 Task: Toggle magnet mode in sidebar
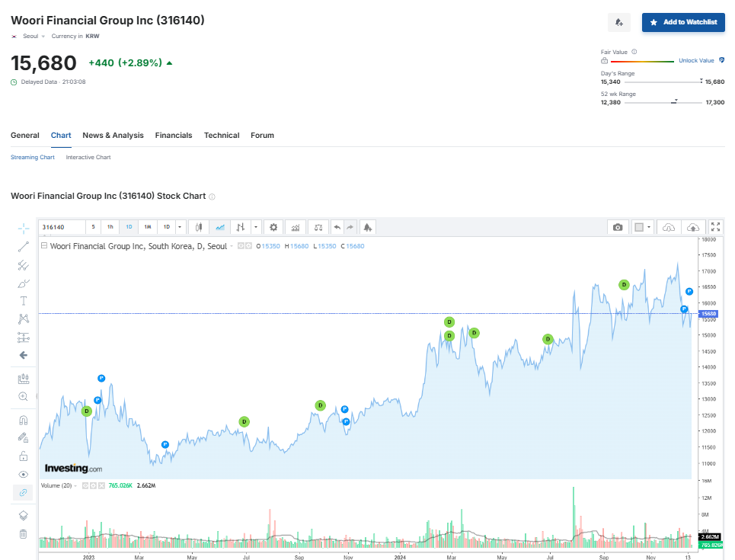click(24, 420)
